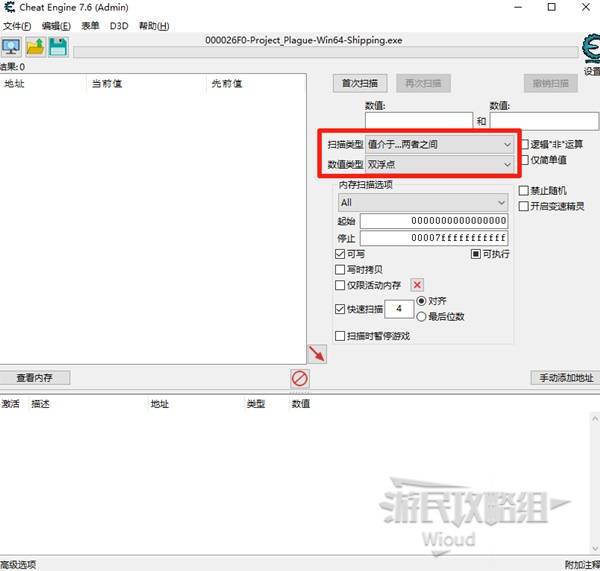Disable the 快速扫描 checkbox

pyautogui.click(x=340, y=310)
